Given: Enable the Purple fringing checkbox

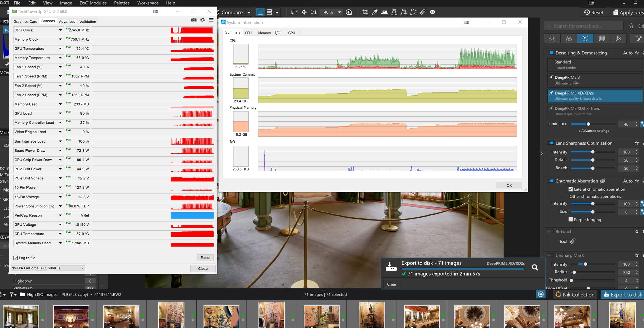Looking at the screenshot, I should click(571, 220).
